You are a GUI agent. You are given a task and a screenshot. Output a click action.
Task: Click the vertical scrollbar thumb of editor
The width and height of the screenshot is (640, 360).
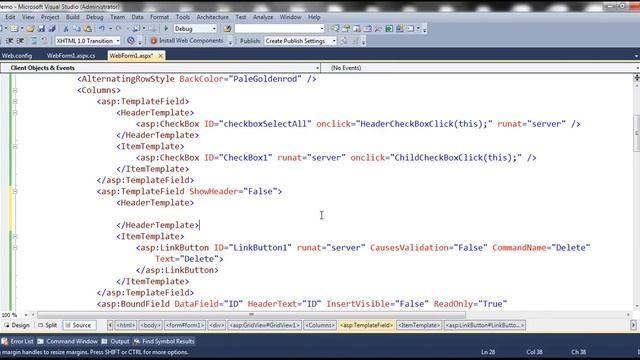(636, 133)
